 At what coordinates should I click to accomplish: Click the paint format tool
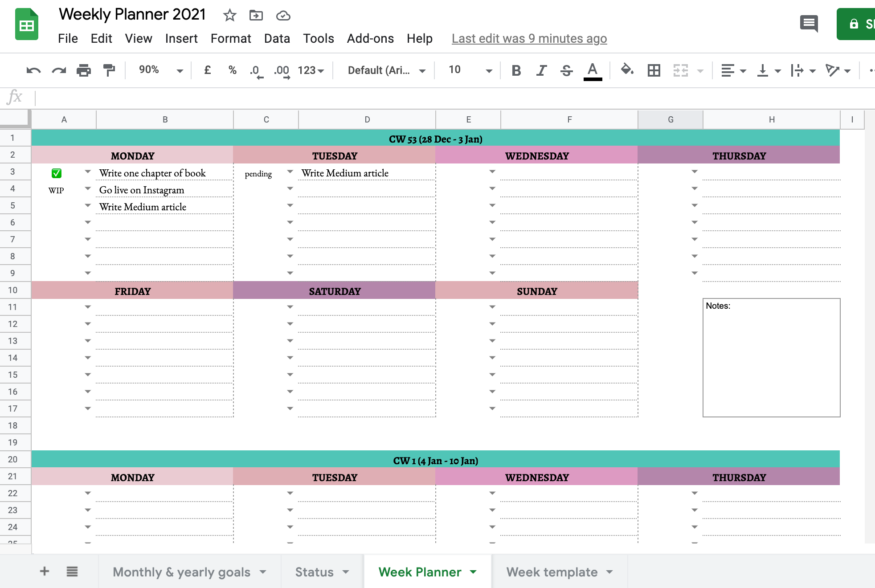pos(109,70)
